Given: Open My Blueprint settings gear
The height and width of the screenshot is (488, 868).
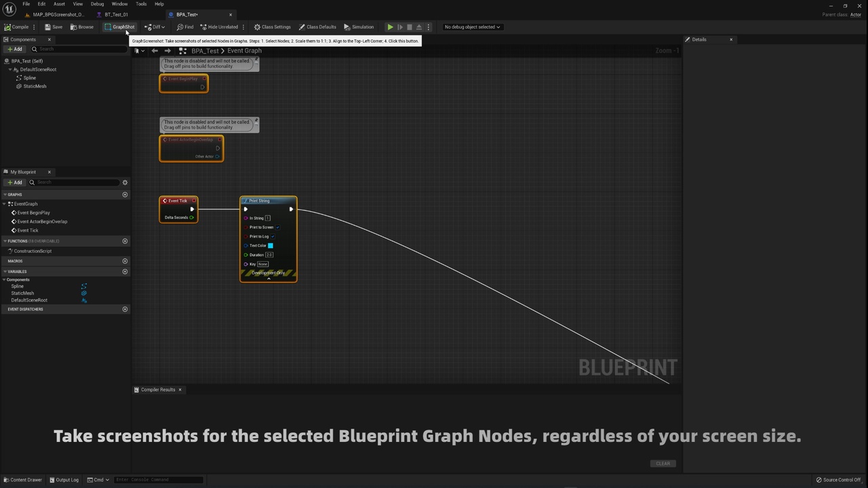Looking at the screenshot, I should (x=125, y=182).
